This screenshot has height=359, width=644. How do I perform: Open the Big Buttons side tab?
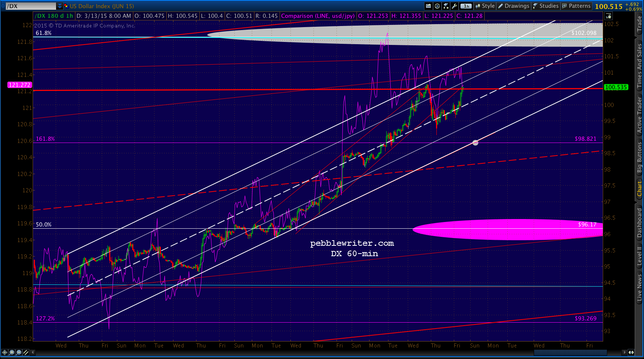639,157
